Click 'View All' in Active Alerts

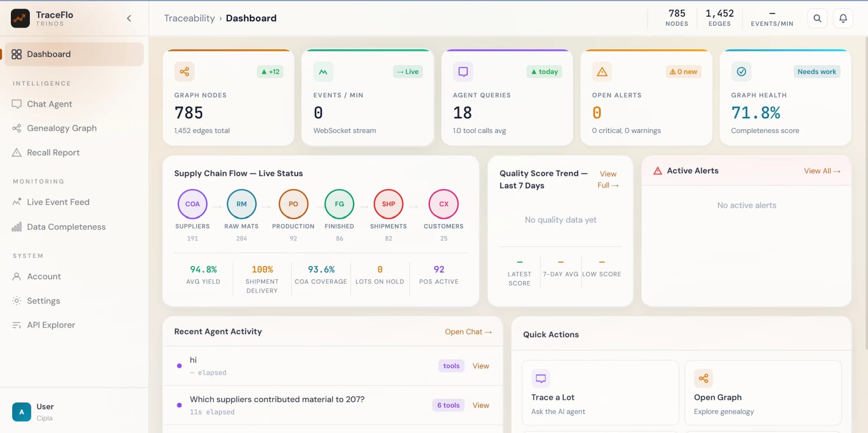click(x=822, y=171)
